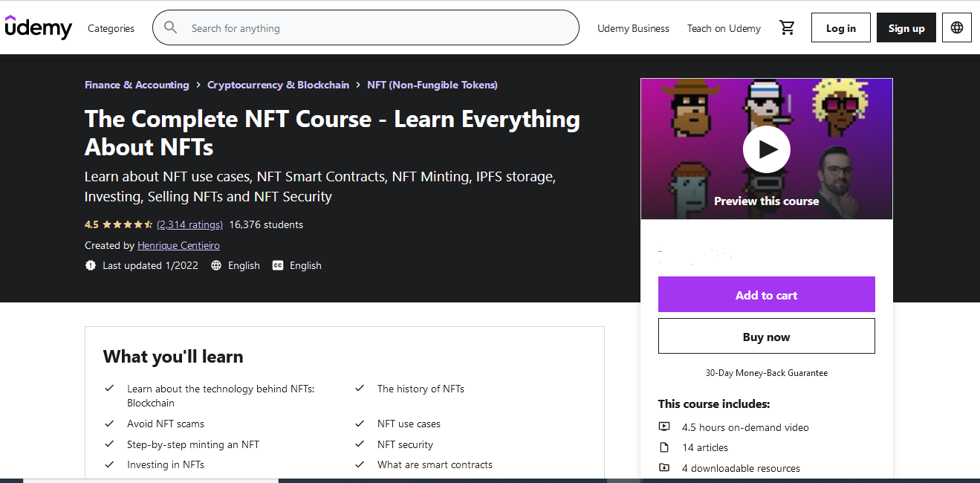
Task: Open the Categories menu
Action: [x=111, y=28]
